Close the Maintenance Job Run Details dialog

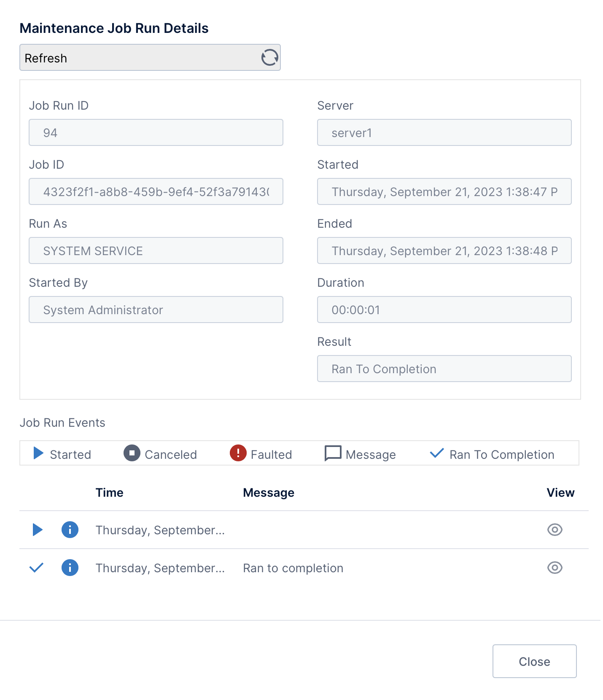coord(534,661)
